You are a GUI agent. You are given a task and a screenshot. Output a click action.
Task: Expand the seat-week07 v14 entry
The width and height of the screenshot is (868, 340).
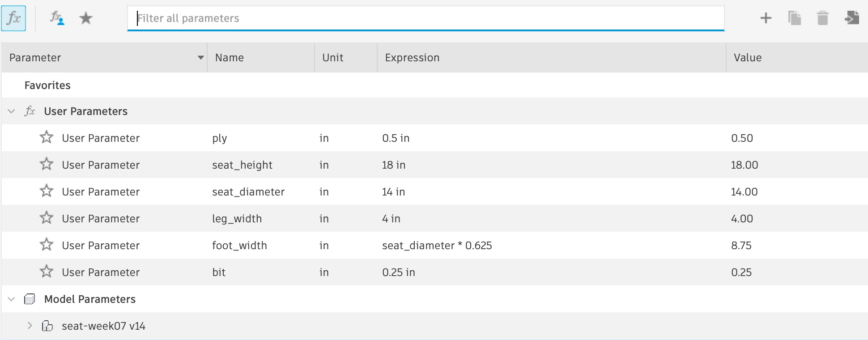pos(30,326)
